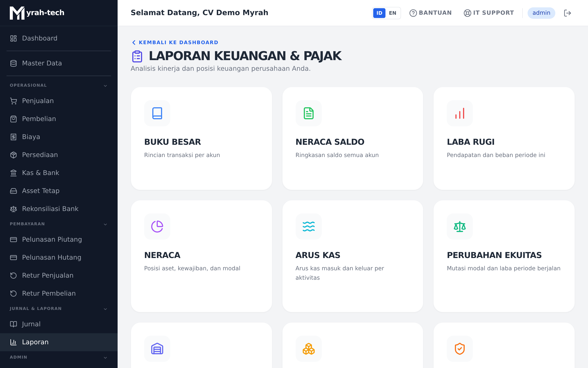Screen dimensions: 588x368
Task: Click the Retur Pembelian undo icon
Action: tap(13, 294)
